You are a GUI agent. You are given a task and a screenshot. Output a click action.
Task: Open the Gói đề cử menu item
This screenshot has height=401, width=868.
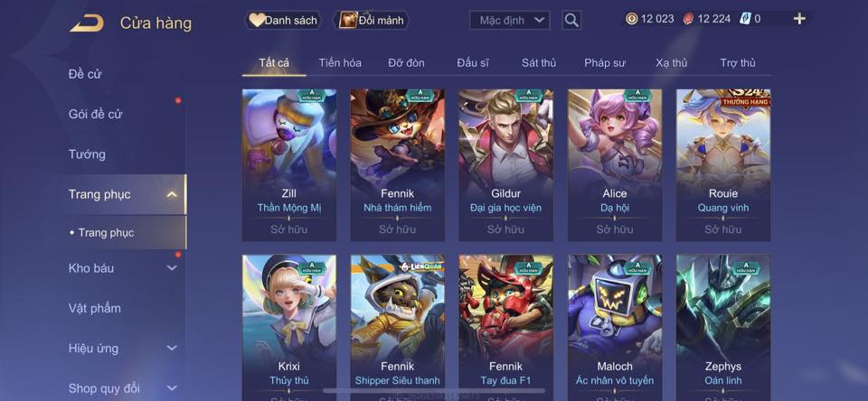pyautogui.click(x=95, y=115)
